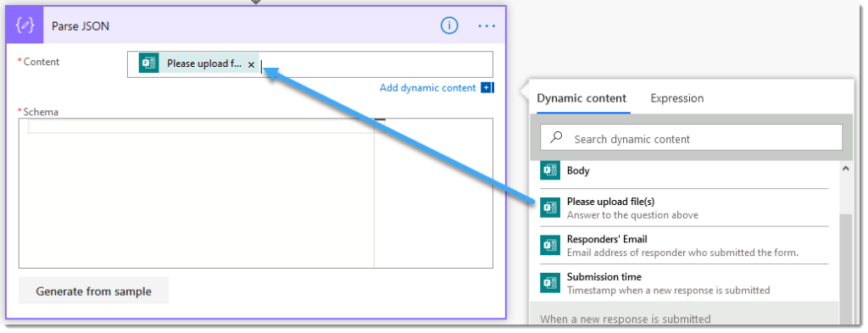Click the Forms icon next to Responders' Email

pyautogui.click(x=550, y=245)
